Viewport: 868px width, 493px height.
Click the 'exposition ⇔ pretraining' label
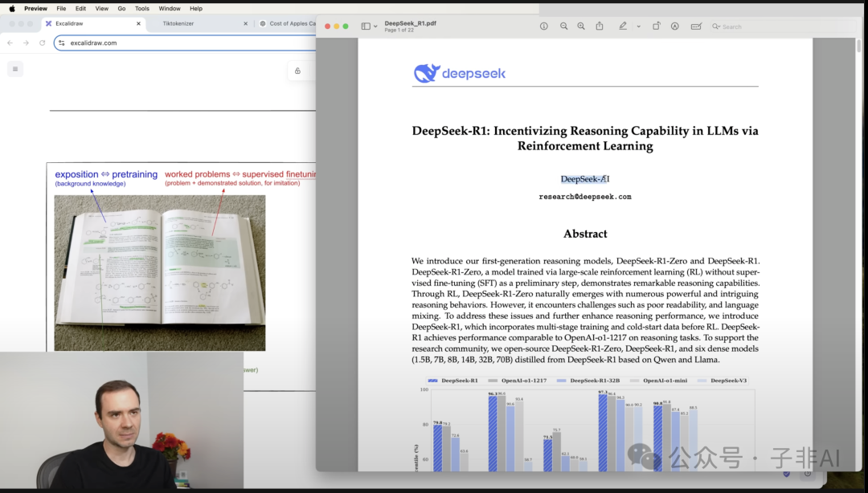pos(106,174)
